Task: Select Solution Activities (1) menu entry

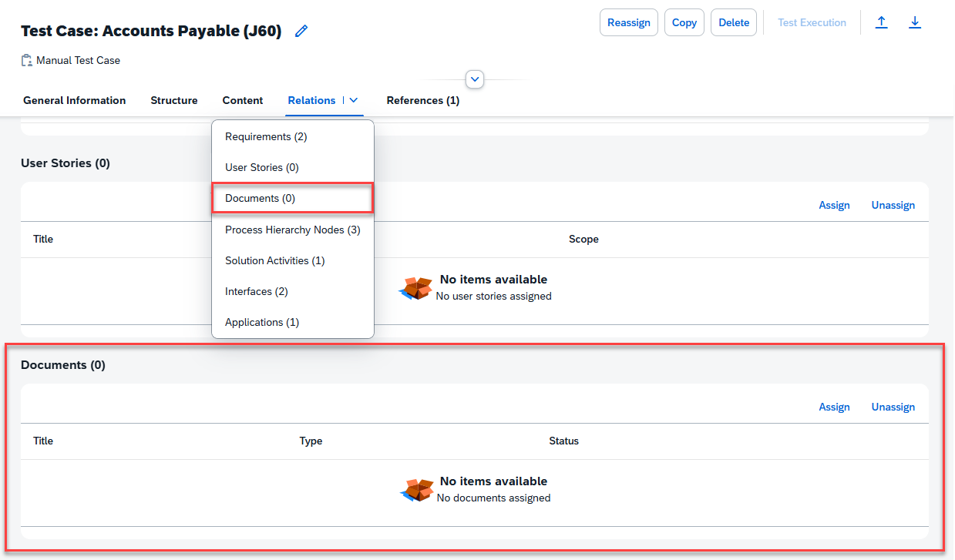Action: [274, 260]
